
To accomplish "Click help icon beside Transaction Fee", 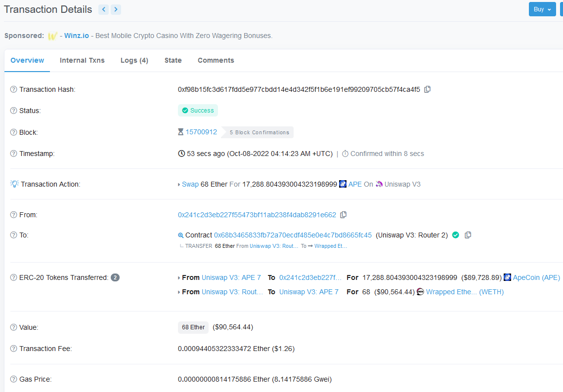I will tap(14, 349).
